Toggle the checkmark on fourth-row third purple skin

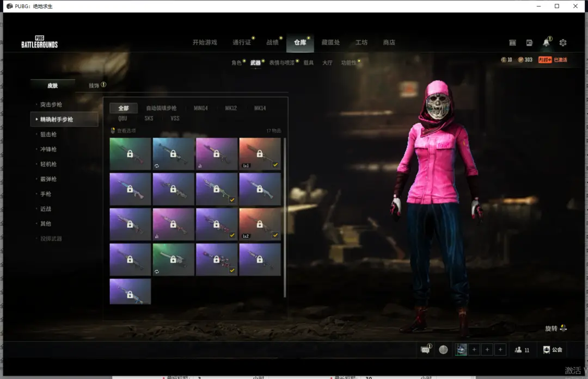pyautogui.click(x=232, y=270)
